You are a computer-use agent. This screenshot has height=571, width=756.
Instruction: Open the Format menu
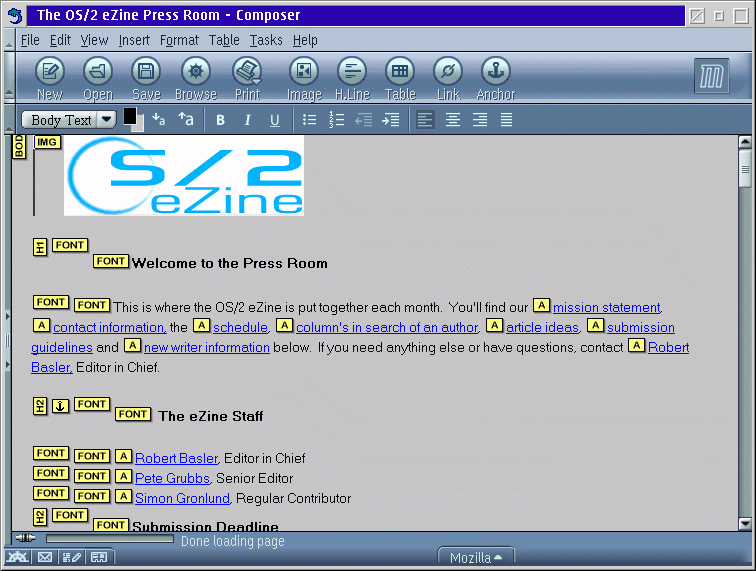tap(179, 40)
